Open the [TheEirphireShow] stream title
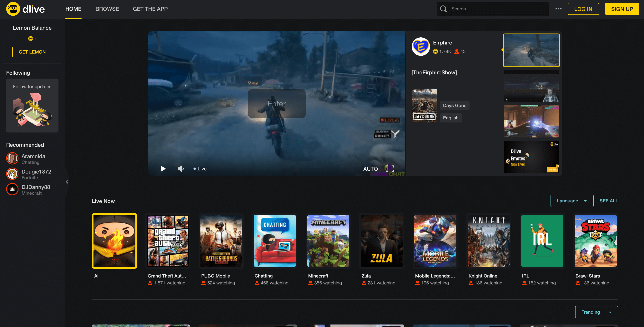The width and height of the screenshot is (644, 327). 434,73
